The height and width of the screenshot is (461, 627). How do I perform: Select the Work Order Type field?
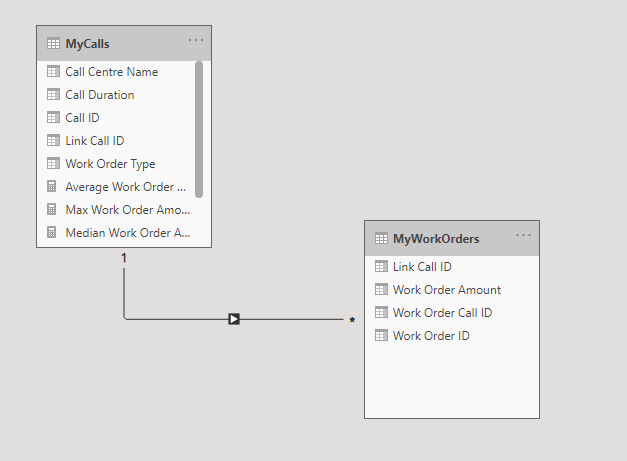[x=110, y=164]
